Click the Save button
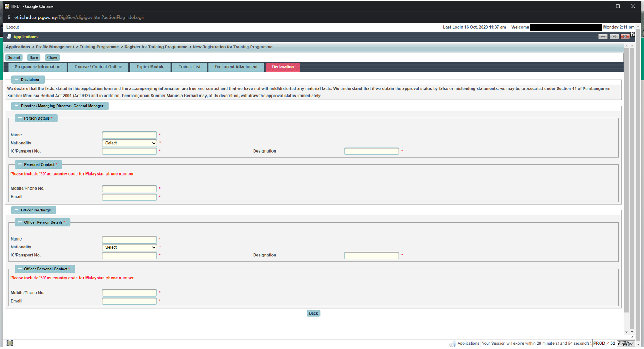 pos(34,57)
